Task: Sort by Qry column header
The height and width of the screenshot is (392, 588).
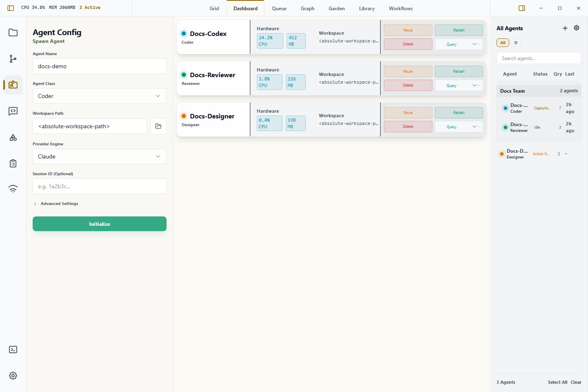Action: click(x=558, y=74)
